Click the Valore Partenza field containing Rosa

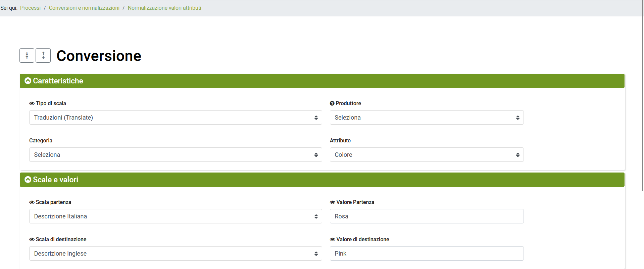click(x=426, y=216)
